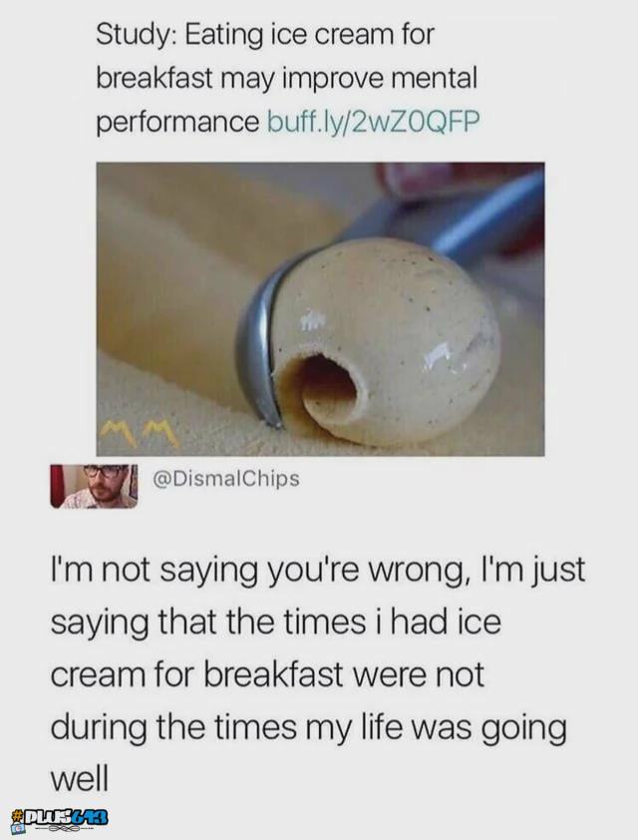Click the final word "well" in the reply
Image resolution: width=638 pixels, height=840 pixels.
click(79, 778)
